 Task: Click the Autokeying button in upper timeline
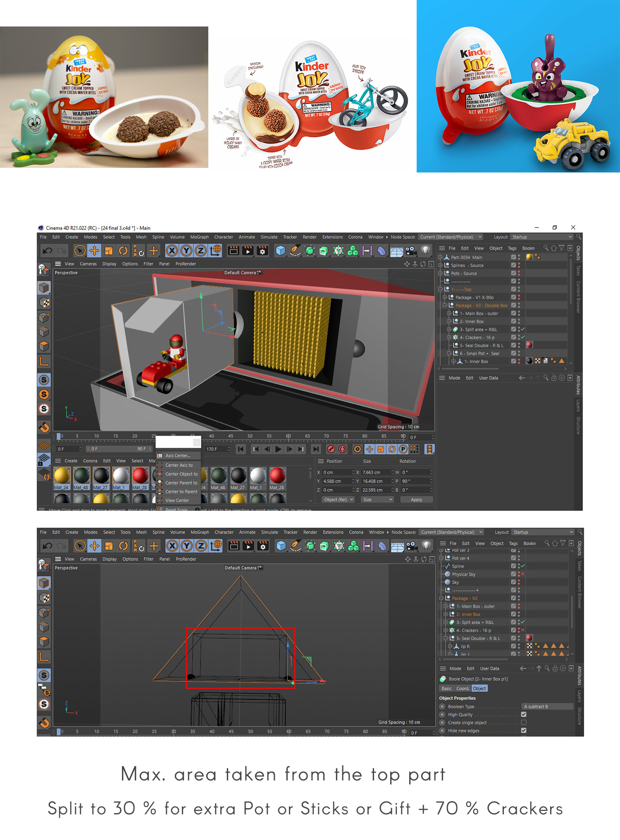point(342,449)
